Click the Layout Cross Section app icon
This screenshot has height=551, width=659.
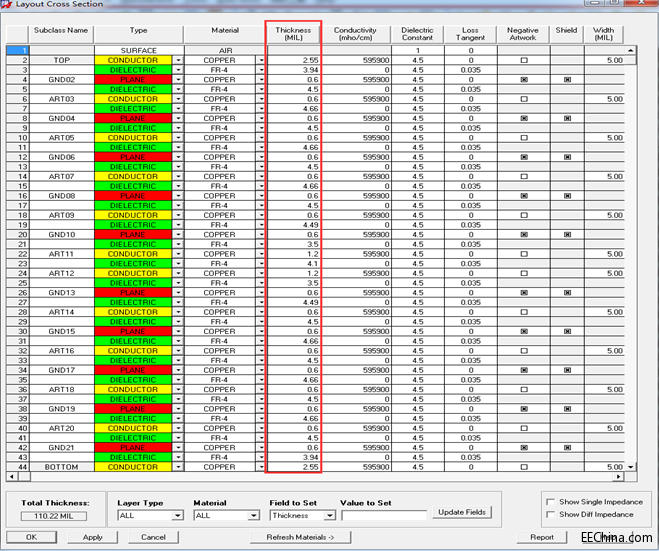(6, 4)
